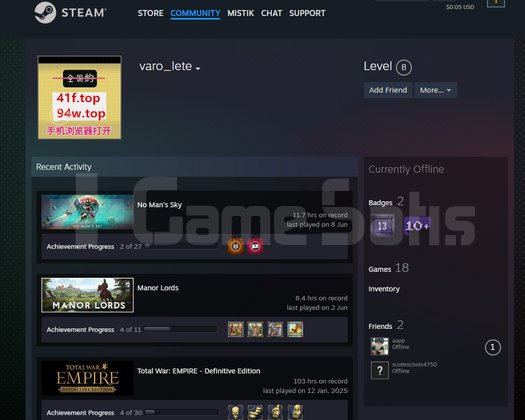Image resolution: width=525 pixels, height=420 pixels.
Task: Open the CHAT menu item
Action: click(271, 13)
